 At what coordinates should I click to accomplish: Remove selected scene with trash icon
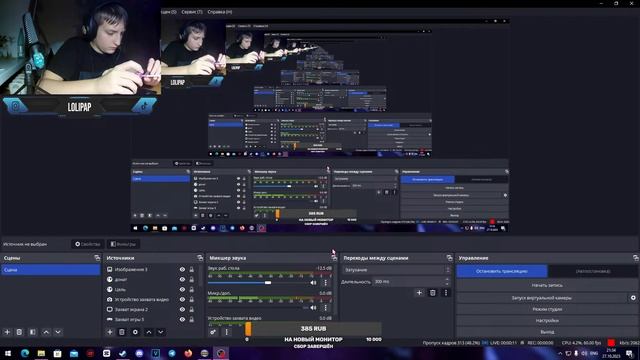(19, 332)
